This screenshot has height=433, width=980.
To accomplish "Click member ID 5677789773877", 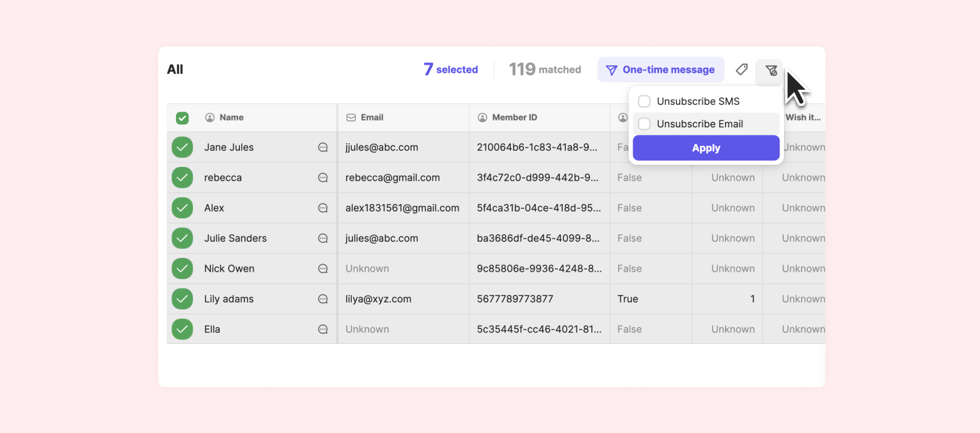I will click(515, 299).
